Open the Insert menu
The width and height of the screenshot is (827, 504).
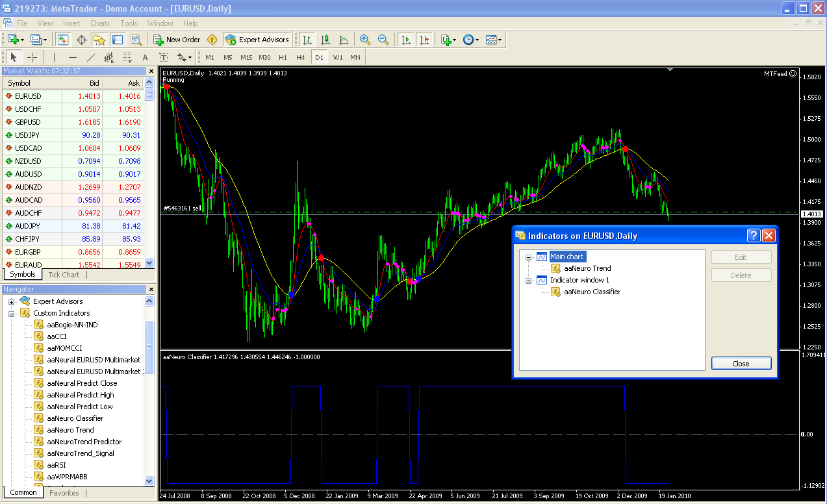click(72, 23)
